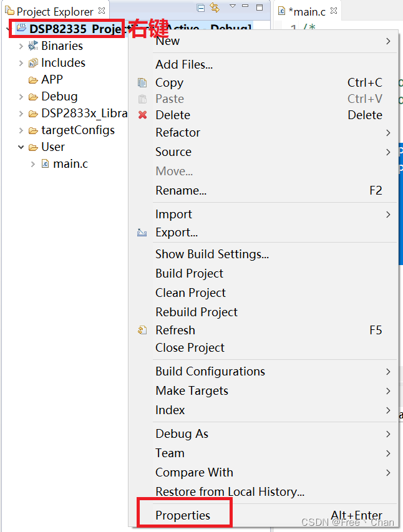Expand the targetConfigs folder

point(21,130)
